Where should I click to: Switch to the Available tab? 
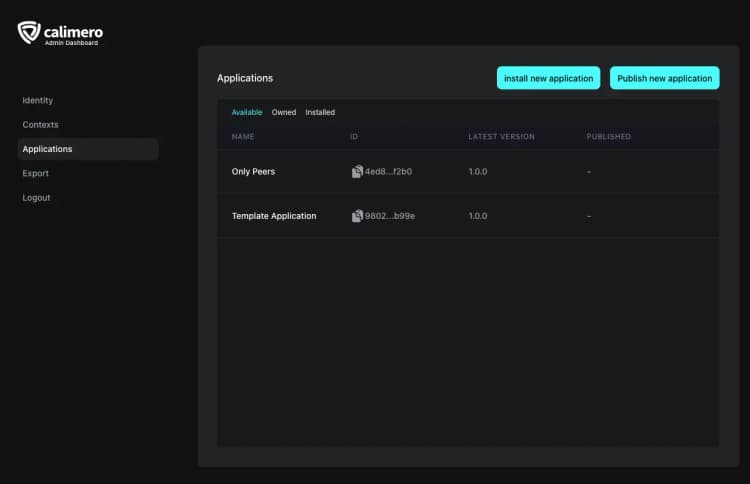(247, 112)
